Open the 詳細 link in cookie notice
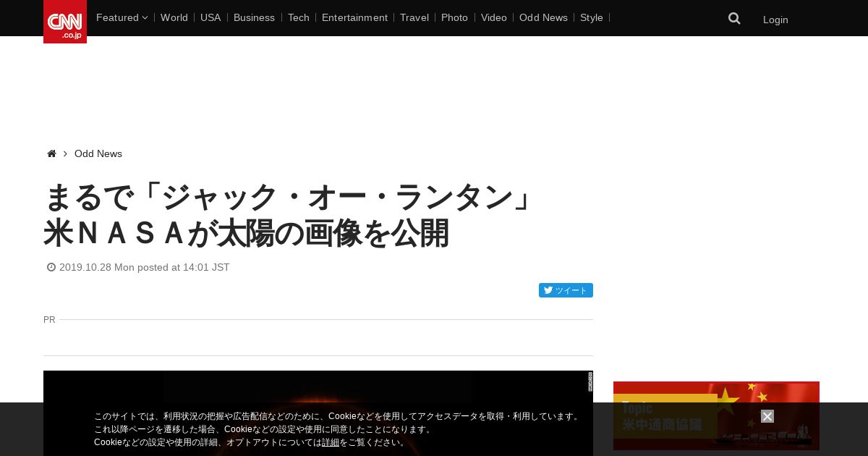The height and width of the screenshot is (456, 868). 331,442
